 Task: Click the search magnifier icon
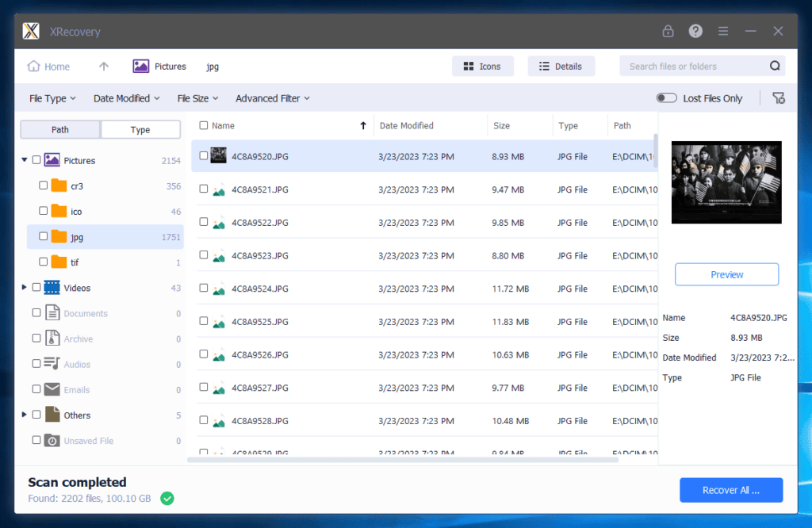click(775, 67)
